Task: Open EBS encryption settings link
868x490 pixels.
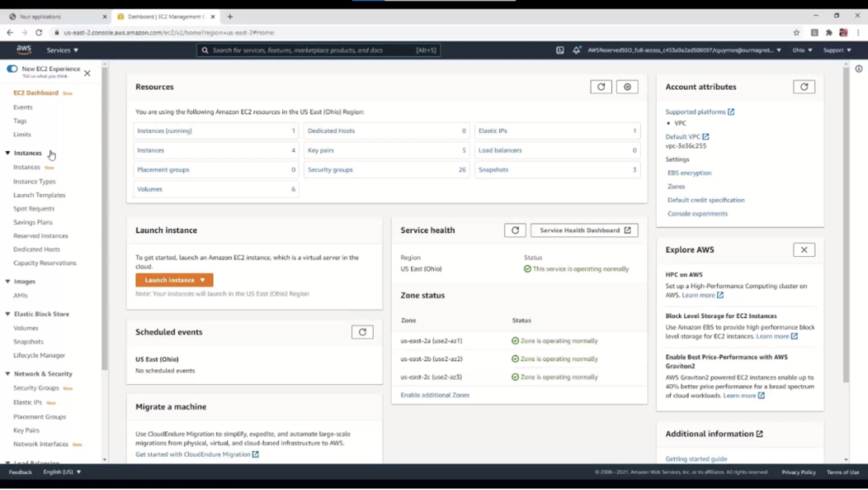Action: pyautogui.click(x=689, y=173)
